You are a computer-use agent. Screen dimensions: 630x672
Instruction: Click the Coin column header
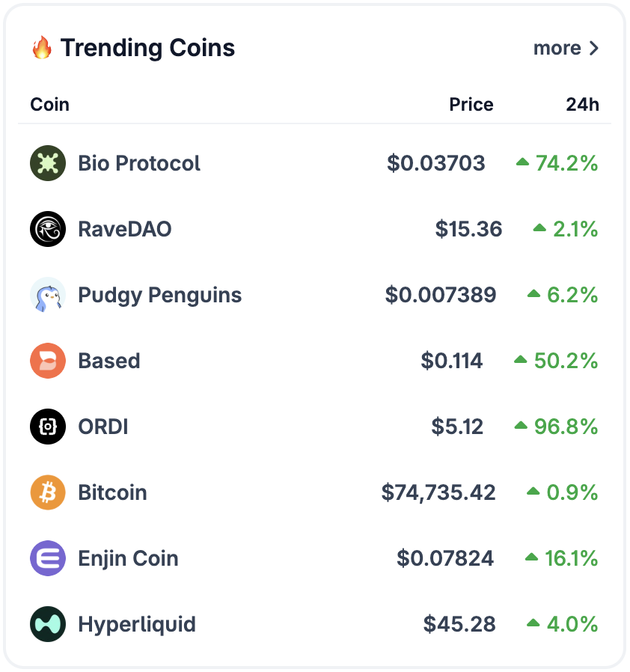tap(49, 104)
